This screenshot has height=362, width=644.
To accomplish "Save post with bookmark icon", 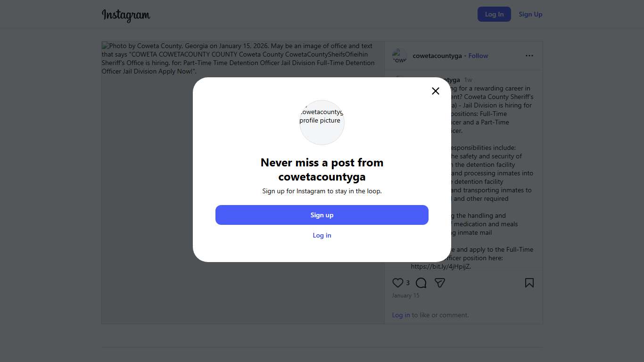I will tap(529, 283).
